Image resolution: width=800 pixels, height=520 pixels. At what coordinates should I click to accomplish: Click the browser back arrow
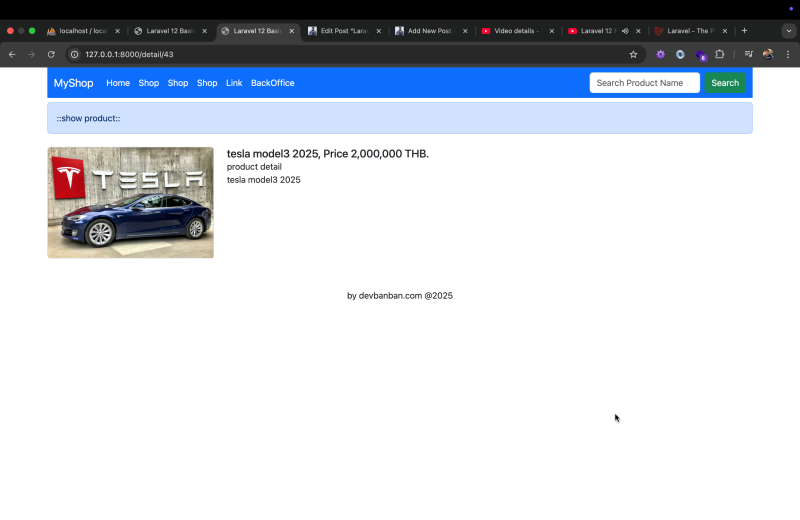click(x=12, y=54)
